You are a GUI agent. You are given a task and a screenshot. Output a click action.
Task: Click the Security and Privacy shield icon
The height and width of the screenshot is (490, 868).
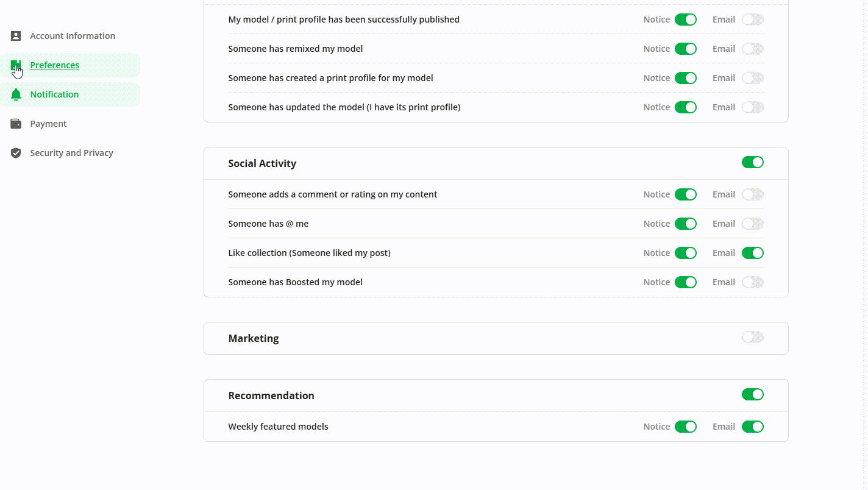click(x=16, y=153)
